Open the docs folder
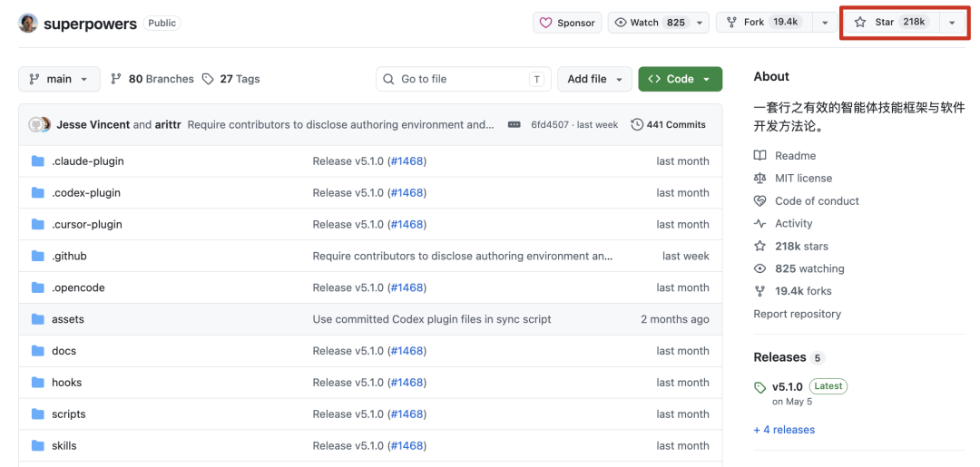The image size is (980, 467). click(x=64, y=351)
